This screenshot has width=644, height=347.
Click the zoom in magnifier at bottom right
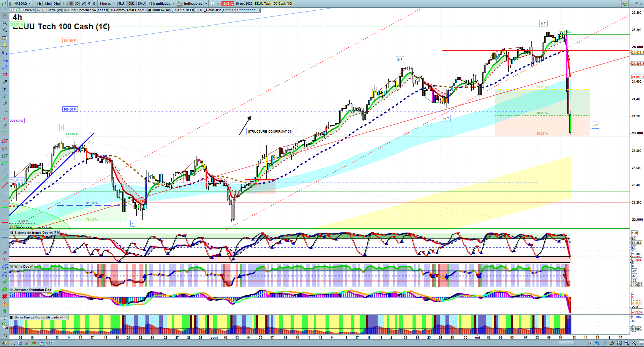[634, 343]
